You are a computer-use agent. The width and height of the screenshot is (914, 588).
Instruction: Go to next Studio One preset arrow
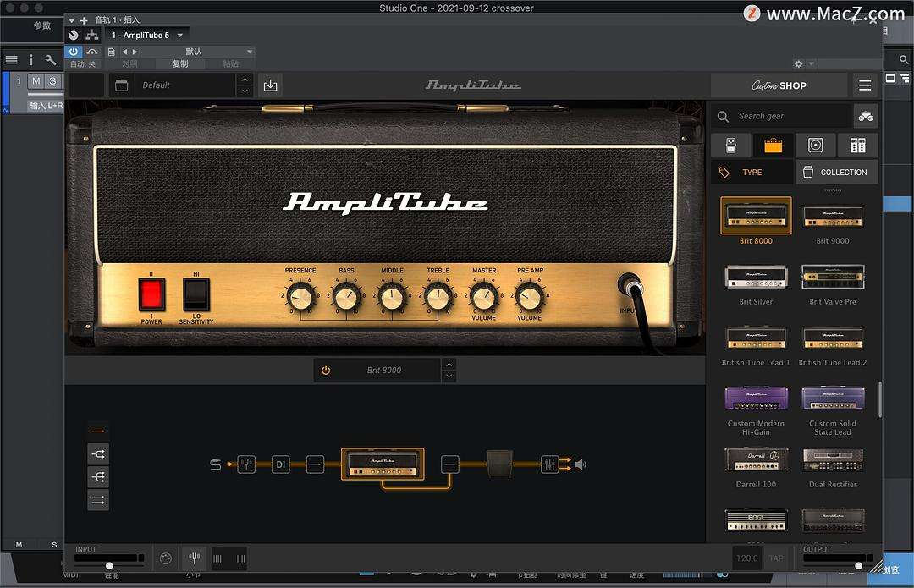pyautogui.click(x=135, y=52)
